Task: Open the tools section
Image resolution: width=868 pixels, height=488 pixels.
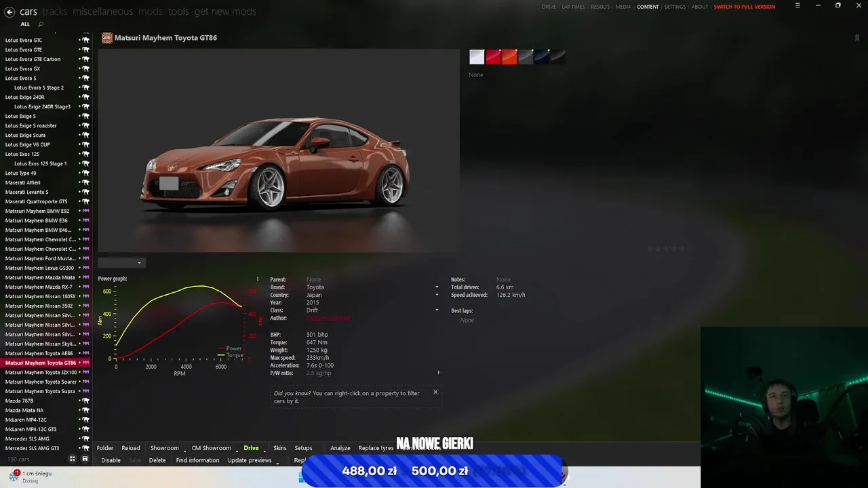Action: 178,12
